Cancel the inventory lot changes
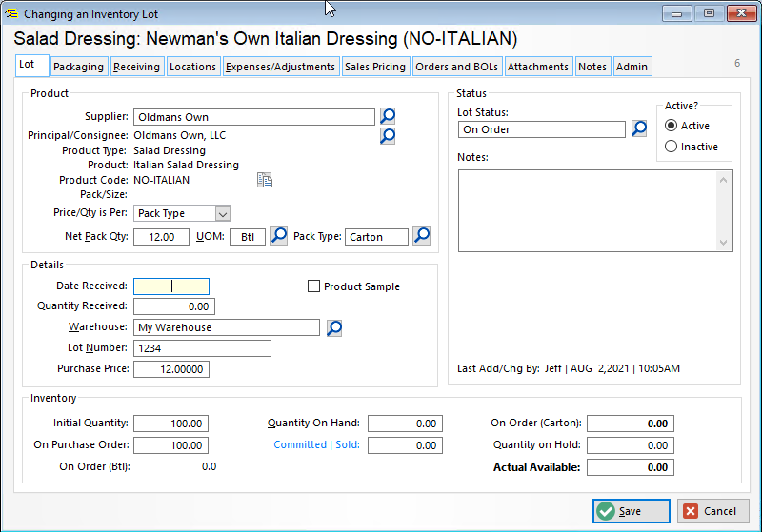 (712, 511)
